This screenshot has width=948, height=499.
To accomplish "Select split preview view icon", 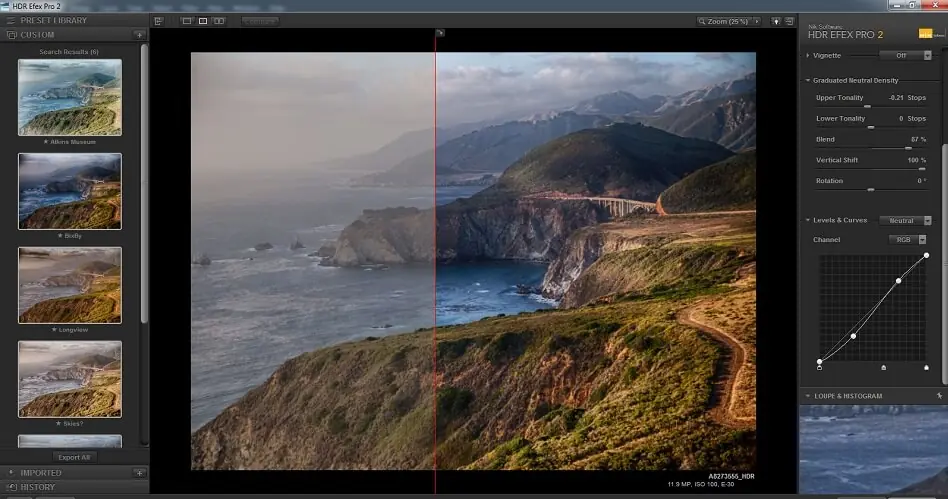I will 203,21.
